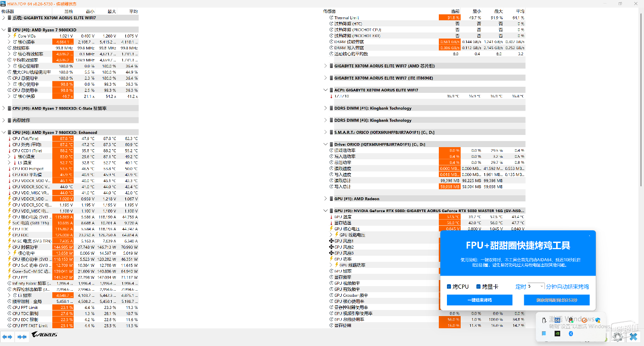Expand the L3 温度 row

9,163
